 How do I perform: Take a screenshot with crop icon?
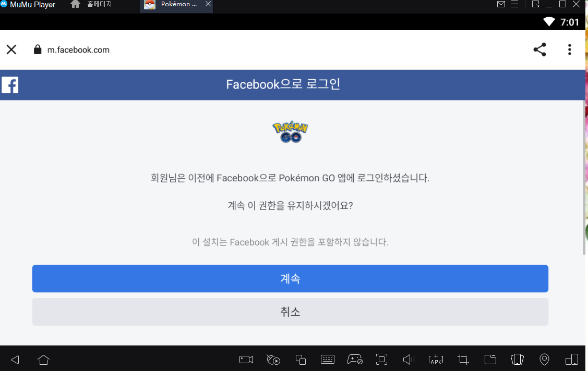coord(463,360)
